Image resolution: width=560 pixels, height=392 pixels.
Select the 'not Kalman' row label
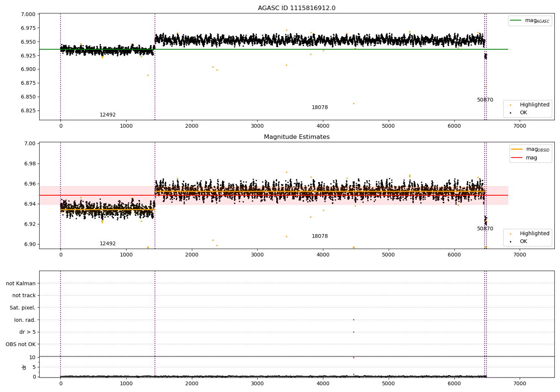click(x=21, y=283)
